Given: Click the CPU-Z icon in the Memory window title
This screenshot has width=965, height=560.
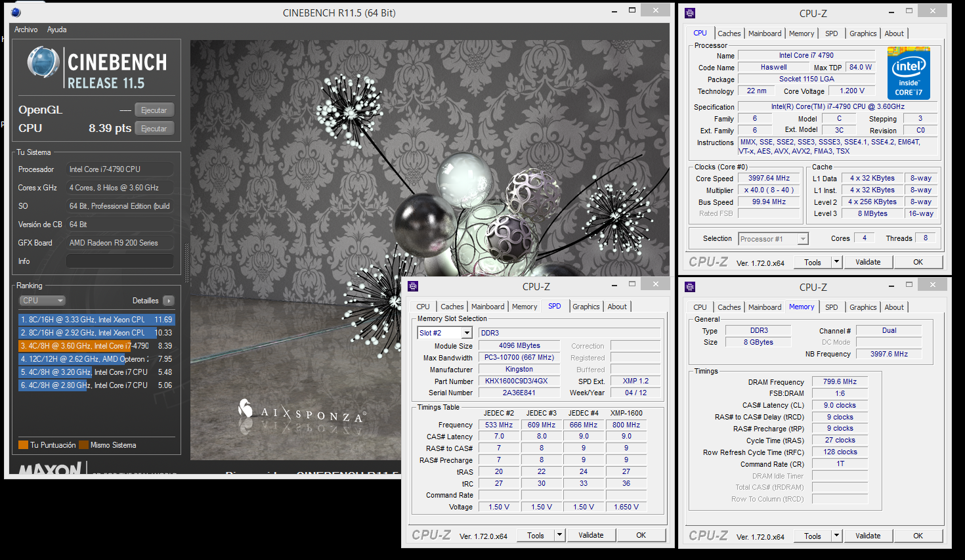Looking at the screenshot, I should [x=690, y=287].
